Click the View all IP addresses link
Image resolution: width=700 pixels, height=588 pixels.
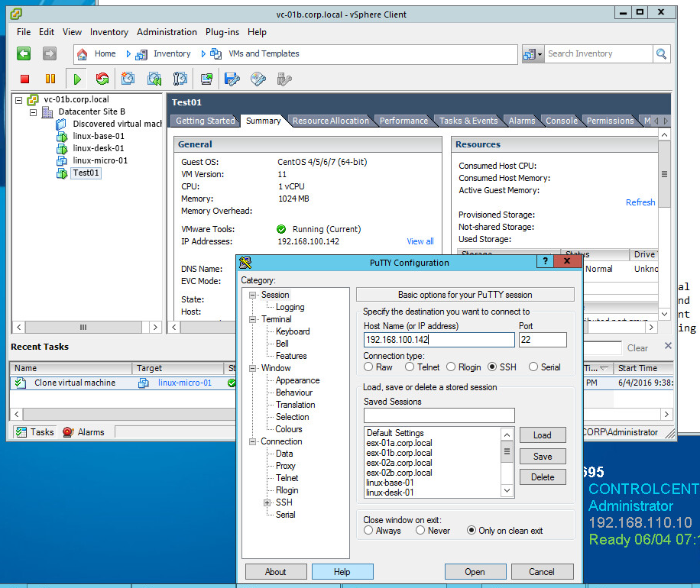[420, 241]
